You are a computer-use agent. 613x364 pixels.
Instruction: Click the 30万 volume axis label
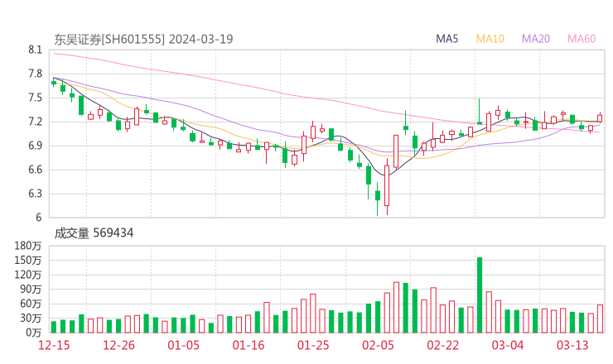31,318
